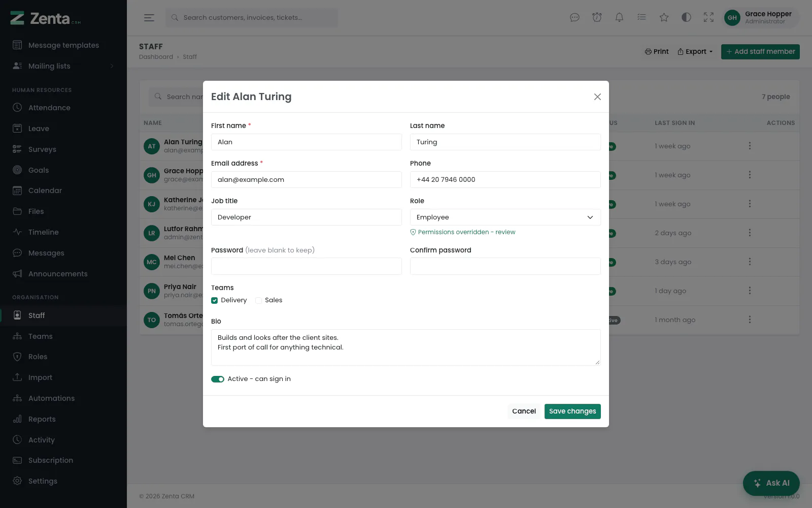The width and height of the screenshot is (812, 508).
Task: Check the Delivery team checkbox
Action: [215, 300]
